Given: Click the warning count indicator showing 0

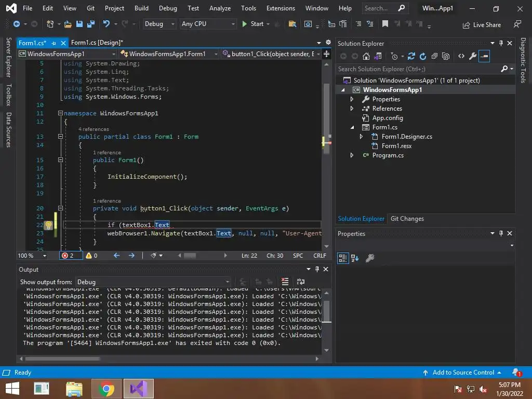Looking at the screenshot, I should pyautogui.click(x=91, y=256).
